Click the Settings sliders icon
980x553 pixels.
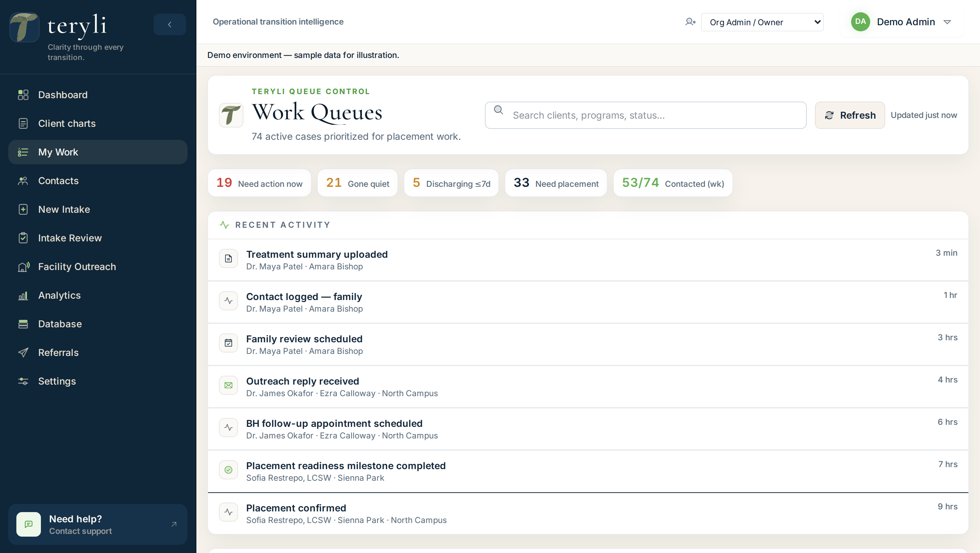23,382
